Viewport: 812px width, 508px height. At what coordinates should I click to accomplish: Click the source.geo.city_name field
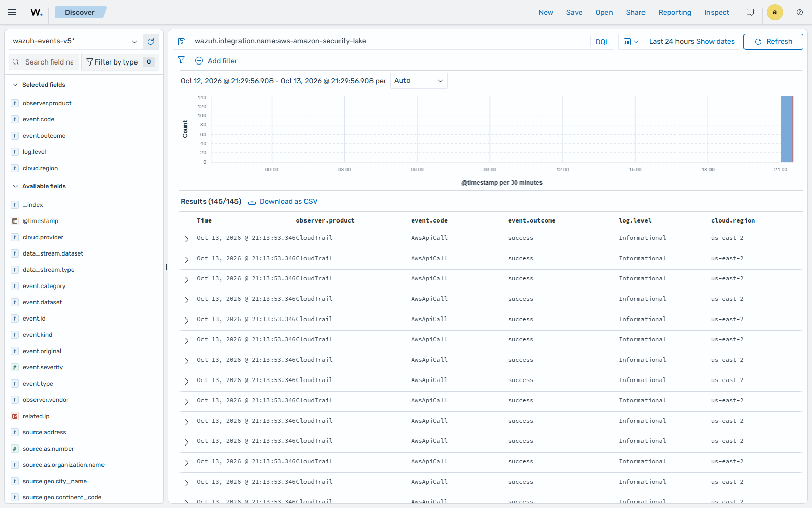(x=55, y=481)
